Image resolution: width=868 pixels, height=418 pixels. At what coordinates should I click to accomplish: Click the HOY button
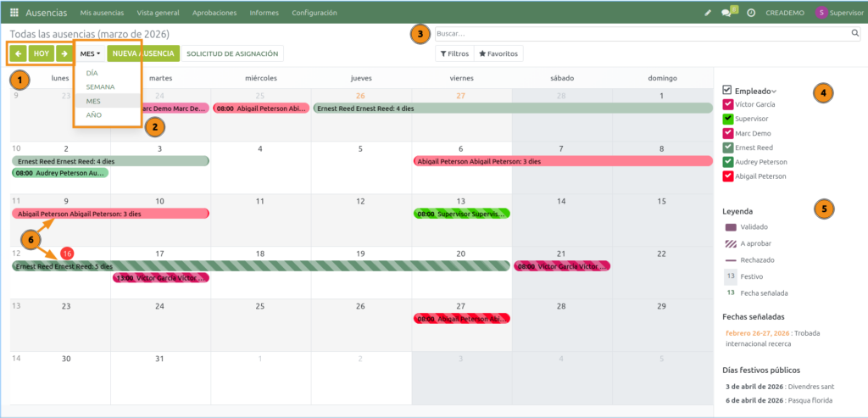tap(42, 53)
